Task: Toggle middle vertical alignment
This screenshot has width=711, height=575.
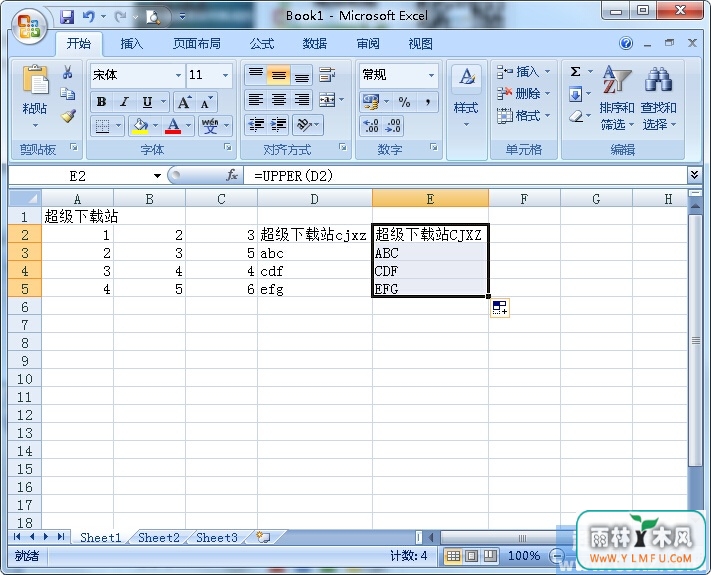Action: click(x=278, y=75)
